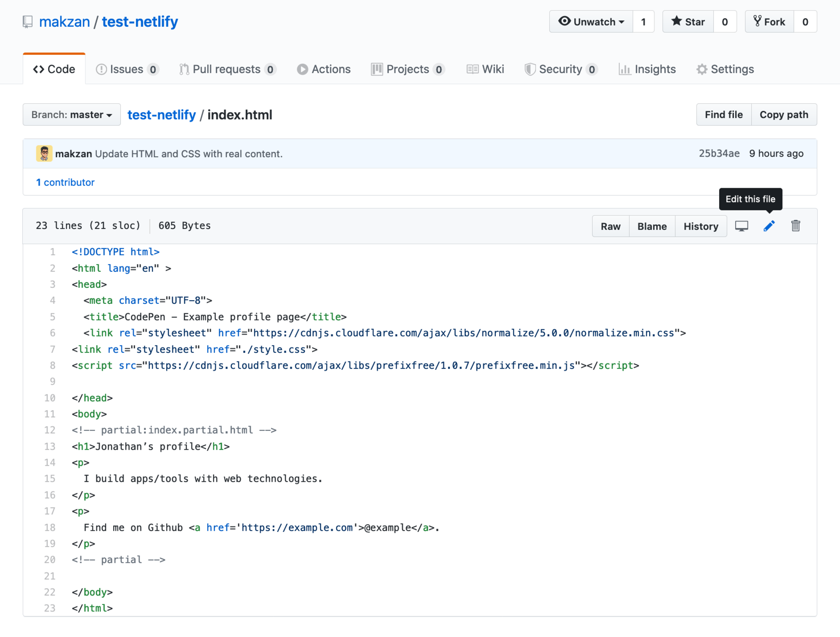840x637 pixels.
Task: Click the test-netlify repository title link
Action: (x=140, y=22)
